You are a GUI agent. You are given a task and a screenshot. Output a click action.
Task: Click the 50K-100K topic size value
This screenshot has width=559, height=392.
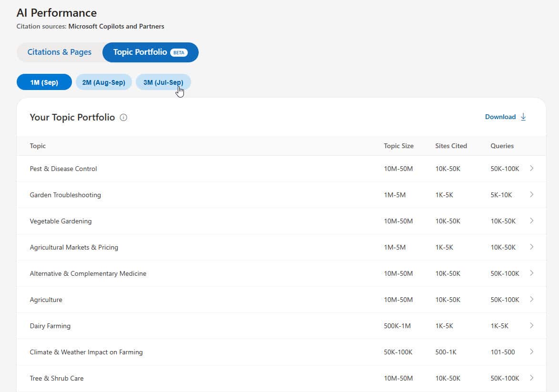[x=398, y=352]
